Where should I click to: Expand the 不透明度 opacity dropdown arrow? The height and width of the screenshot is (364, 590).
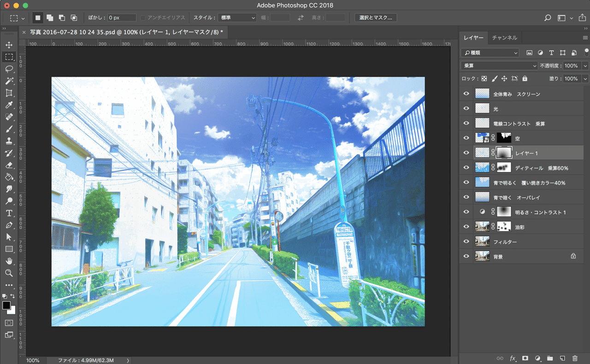click(585, 66)
